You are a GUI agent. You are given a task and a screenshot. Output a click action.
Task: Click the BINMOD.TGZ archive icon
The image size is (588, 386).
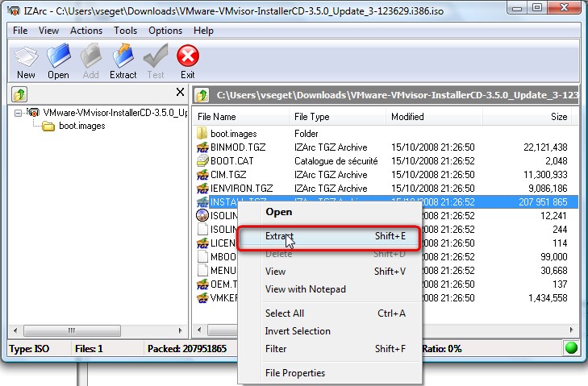[x=202, y=147]
